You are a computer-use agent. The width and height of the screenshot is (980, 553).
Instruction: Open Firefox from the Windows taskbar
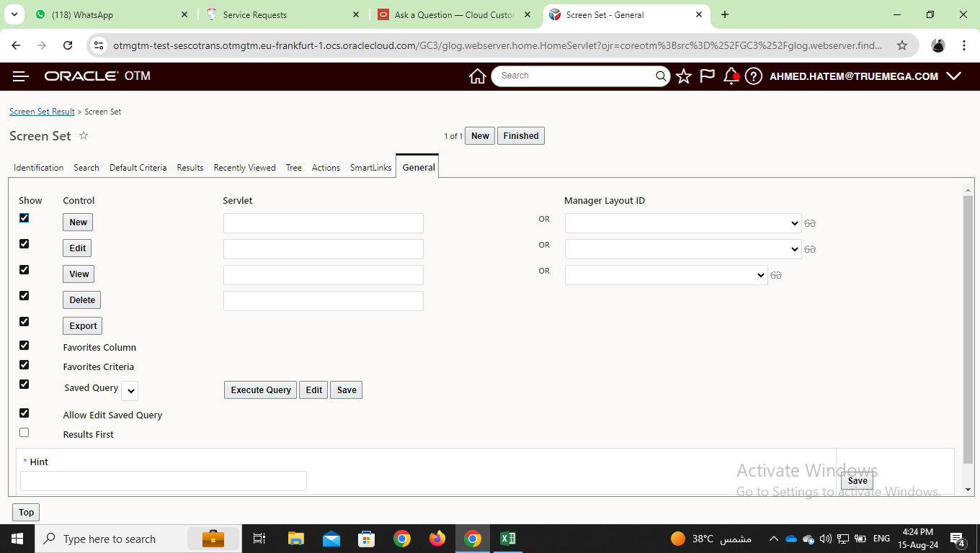pos(437,539)
